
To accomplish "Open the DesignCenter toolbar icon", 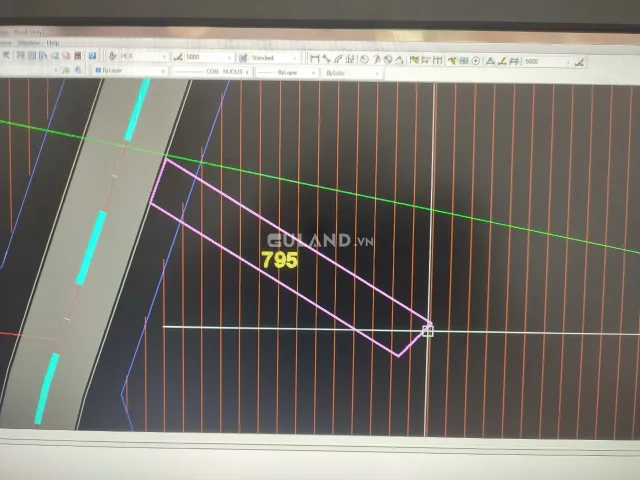I will pyautogui.click(x=31, y=56).
